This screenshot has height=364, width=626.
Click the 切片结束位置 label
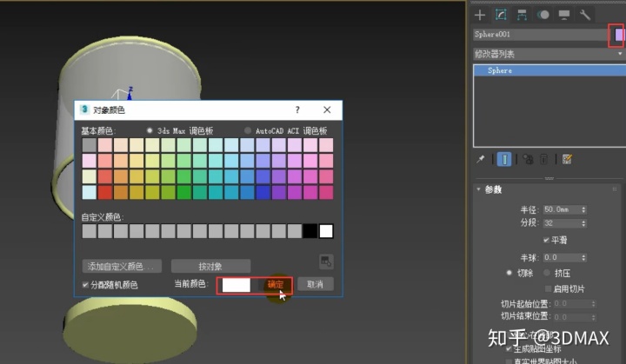(526, 316)
